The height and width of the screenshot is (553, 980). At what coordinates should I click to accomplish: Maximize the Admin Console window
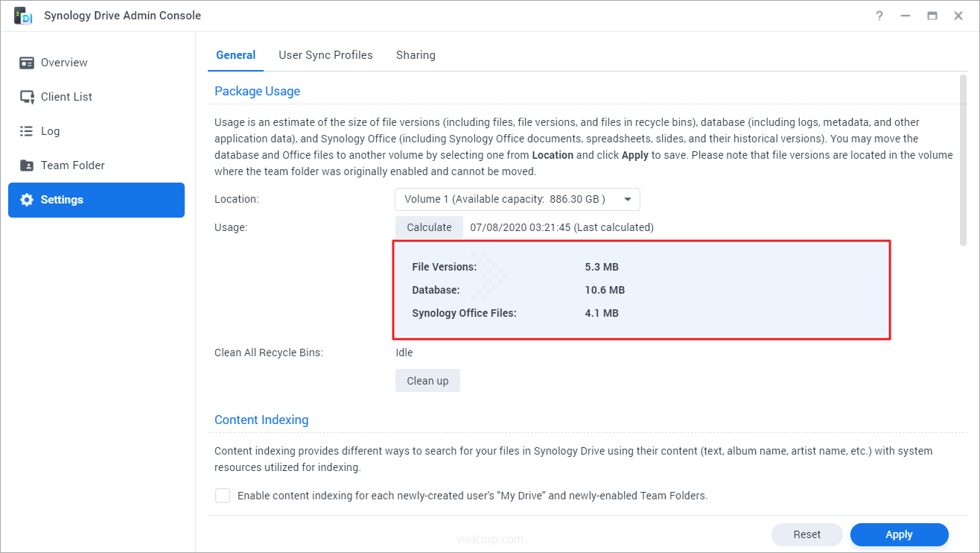(x=932, y=16)
